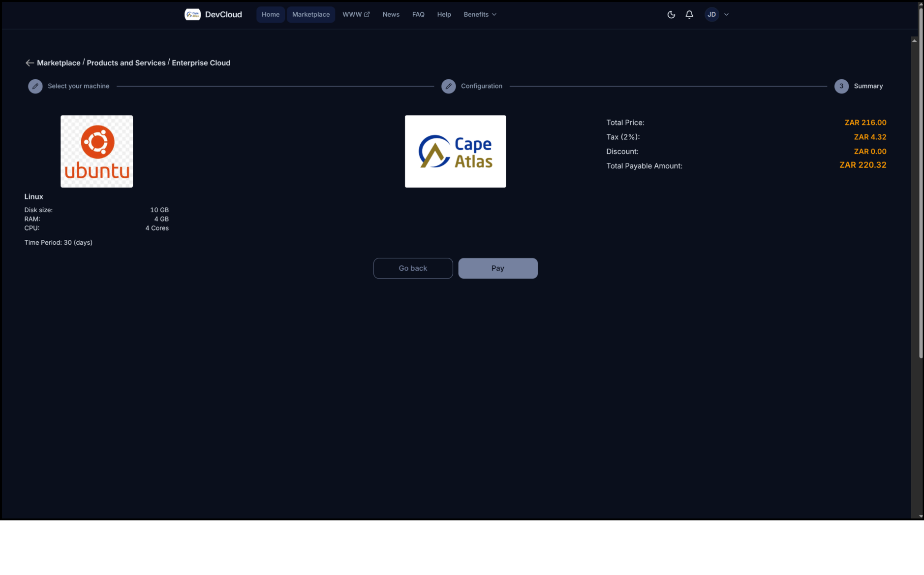Open the Marketplace nav item
Viewport: 924px width, 575px height.
point(311,15)
